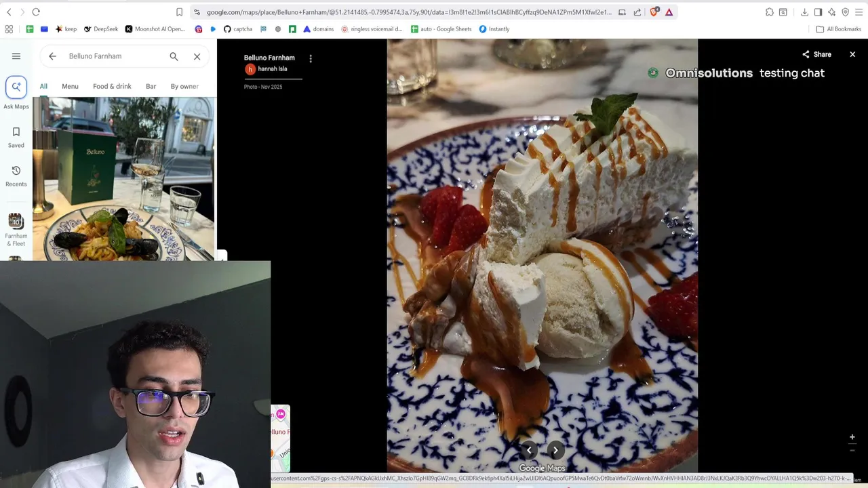Open the Instantly bookmark
This screenshot has height=488, width=868.
pos(494,29)
